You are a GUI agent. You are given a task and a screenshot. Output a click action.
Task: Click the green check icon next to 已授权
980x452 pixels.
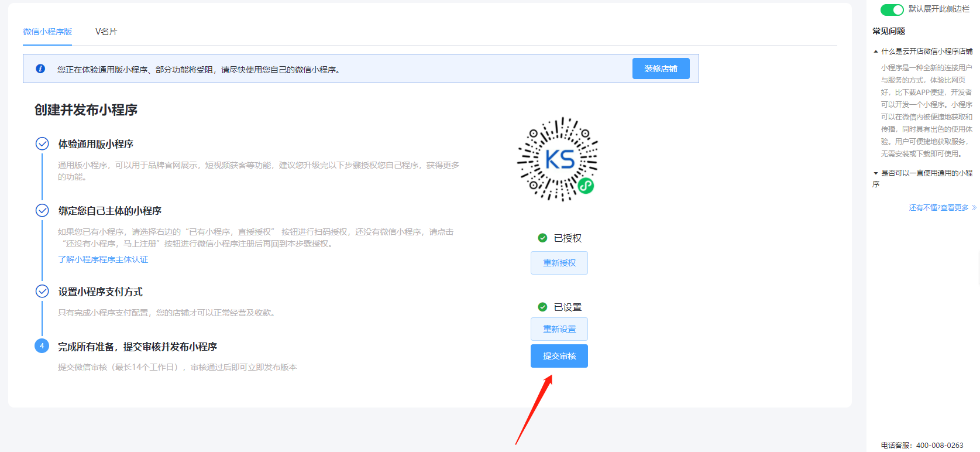(x=542, y=238)
